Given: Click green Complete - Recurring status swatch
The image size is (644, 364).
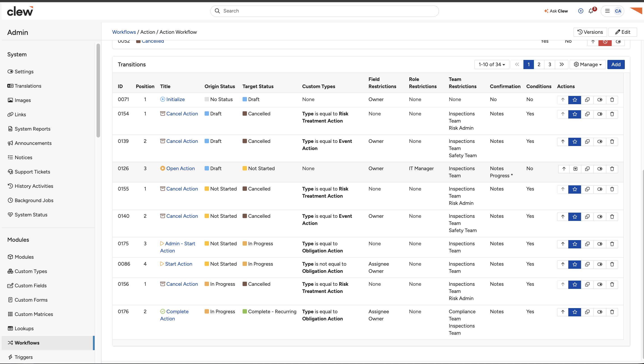Looking at the screenshot, I should (x=245, y=311).
